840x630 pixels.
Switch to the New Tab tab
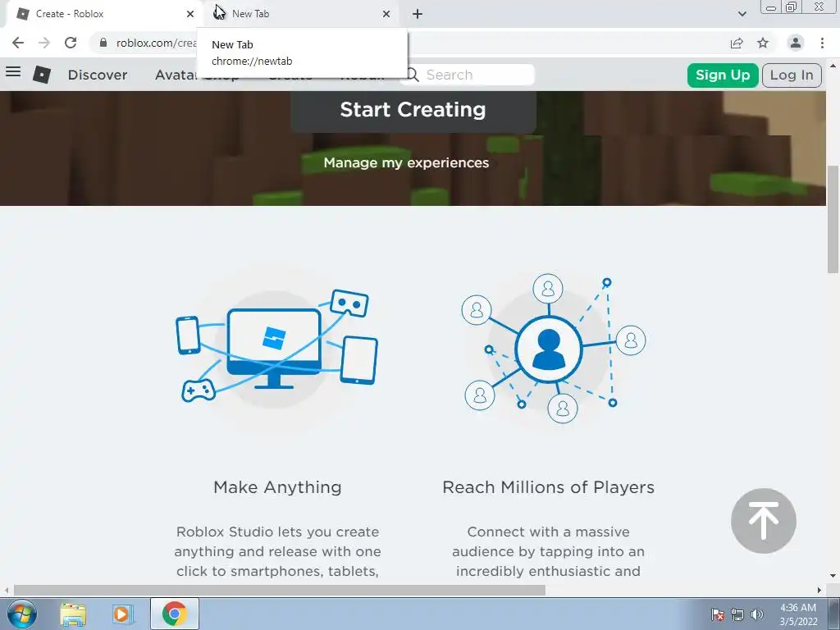[x=300, y=14]
